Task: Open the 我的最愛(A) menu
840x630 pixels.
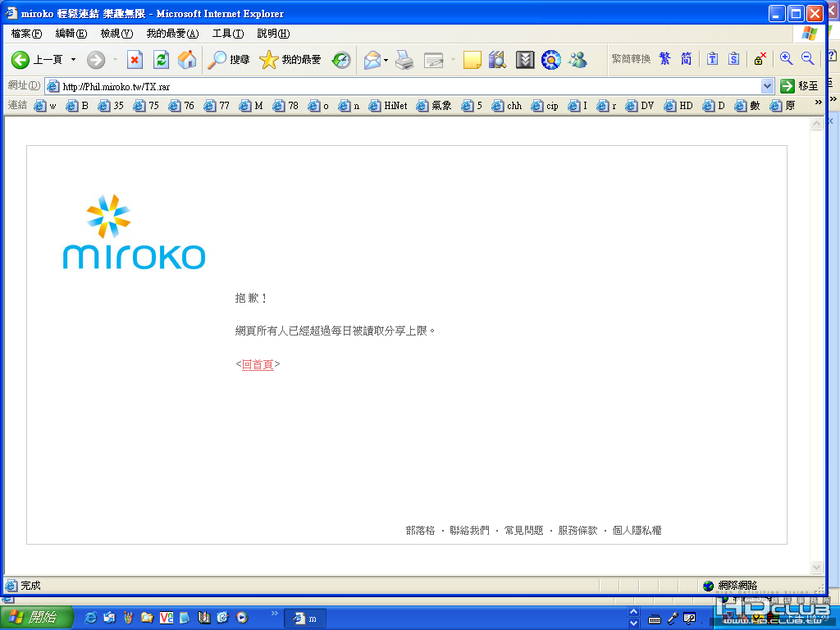Action: [x=172, y=34]
